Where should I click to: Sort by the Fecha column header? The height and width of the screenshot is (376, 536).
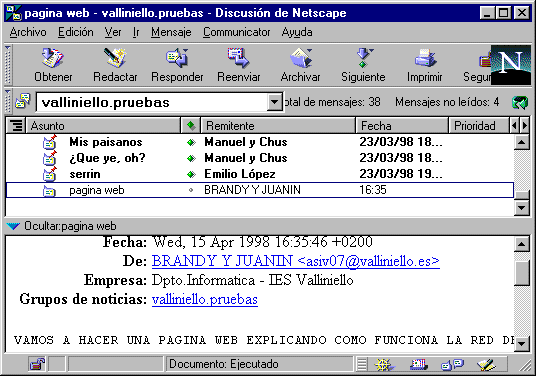tap(402, 125)
